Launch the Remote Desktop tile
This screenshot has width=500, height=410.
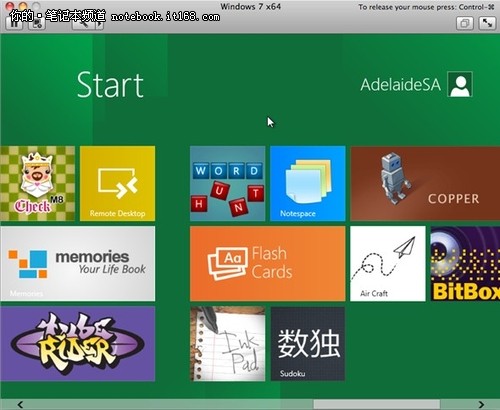(x=117, y=183)
